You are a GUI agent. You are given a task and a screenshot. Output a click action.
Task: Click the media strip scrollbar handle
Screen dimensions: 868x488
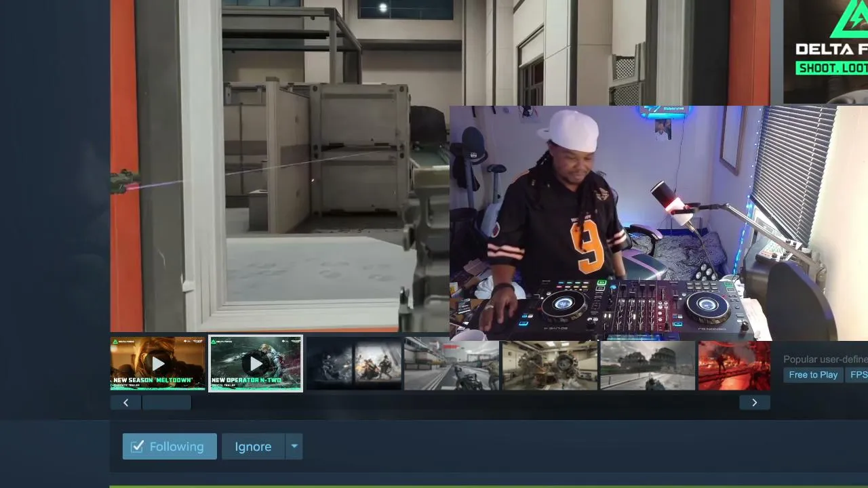pyautogui.click(x=166, y=403)
